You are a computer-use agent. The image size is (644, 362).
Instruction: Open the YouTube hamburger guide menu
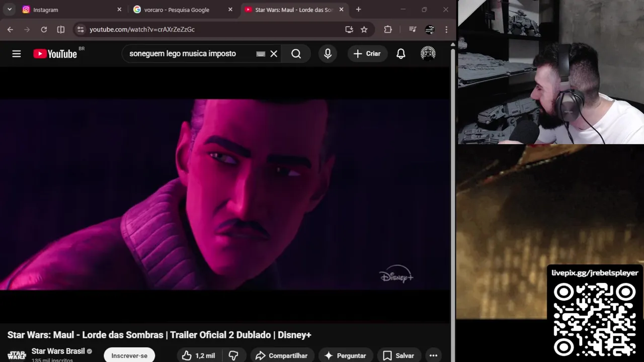click(x=17, y=54)
